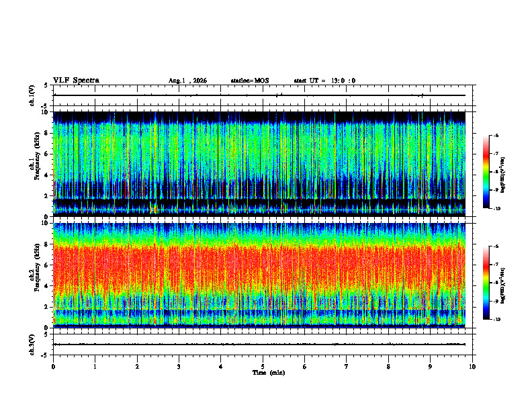Click ch.2 spectrogram frequency tick "6"

click(x=47, y=265)
